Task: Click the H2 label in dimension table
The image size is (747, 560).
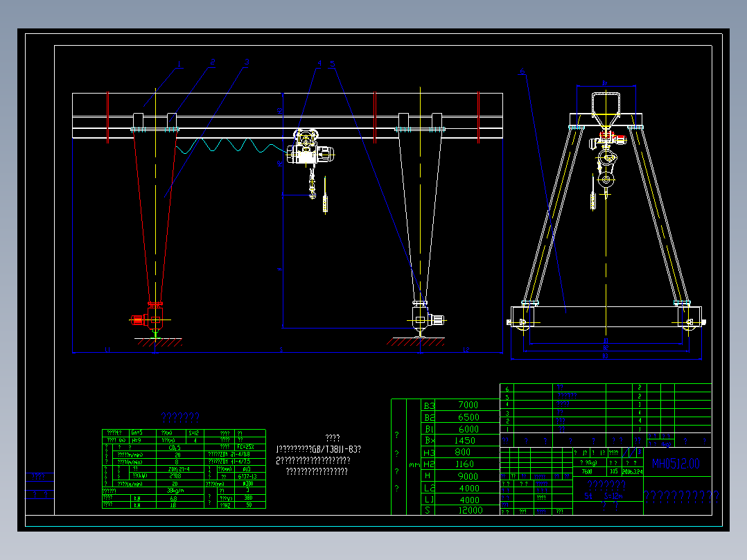Action: tap(429, 464)
